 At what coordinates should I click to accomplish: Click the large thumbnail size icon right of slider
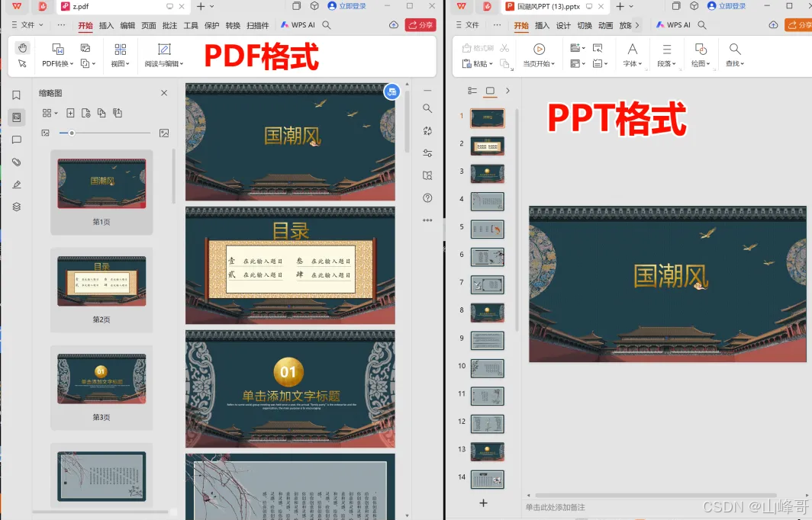point(164,133)
